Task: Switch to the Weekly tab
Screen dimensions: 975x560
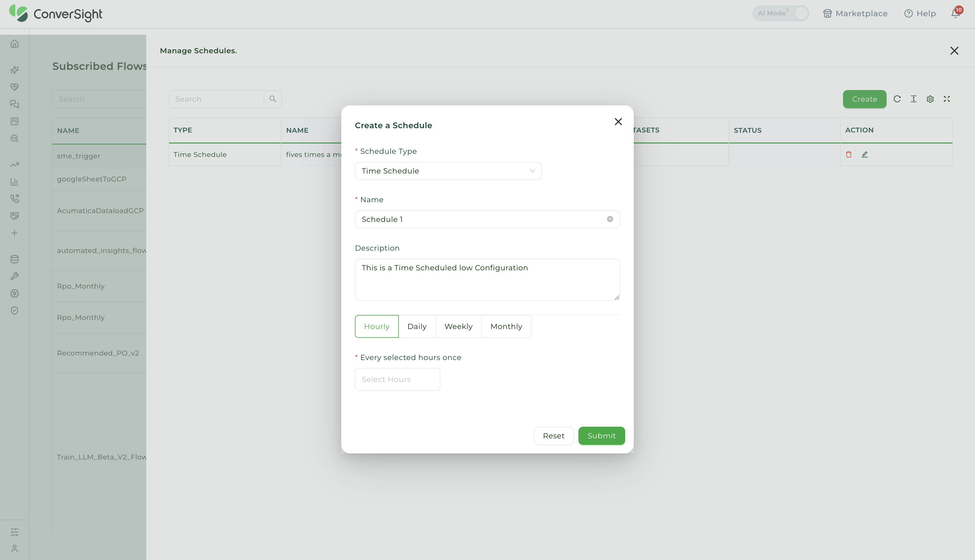Action: (458, 326)
